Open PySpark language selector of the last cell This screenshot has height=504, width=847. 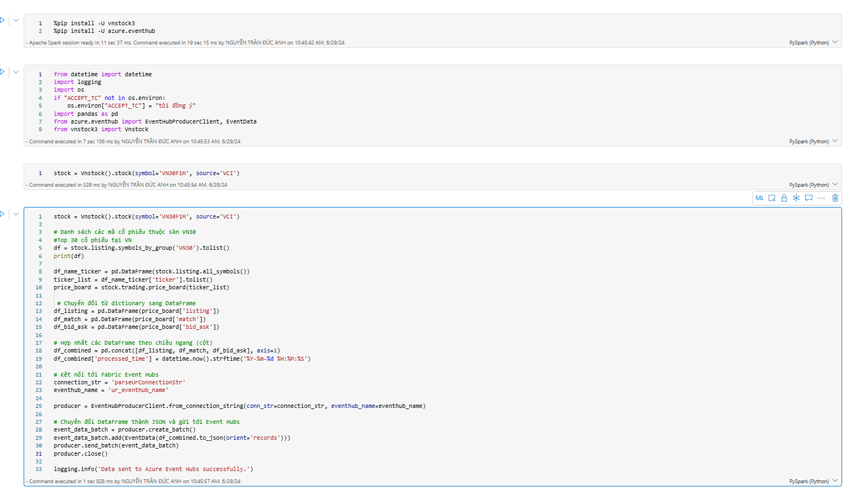tap(813, 481)
